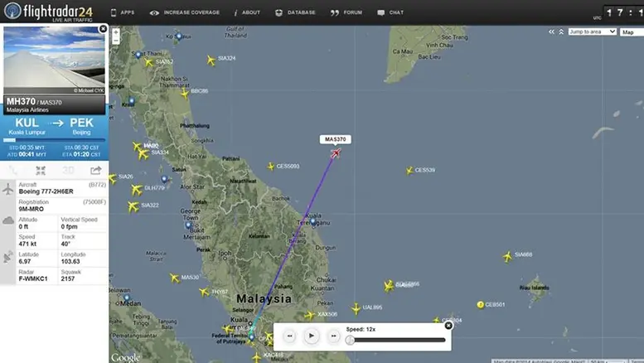
Task: Open the Forum menu item
Action: coord(346,12)
